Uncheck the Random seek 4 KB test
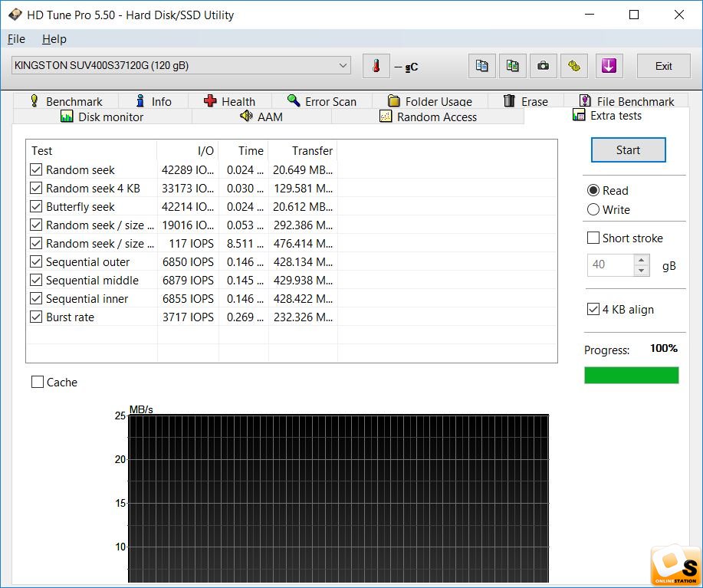Image resolution: width=703 pixels, height=588 pixels. click(x=36, y=189)
